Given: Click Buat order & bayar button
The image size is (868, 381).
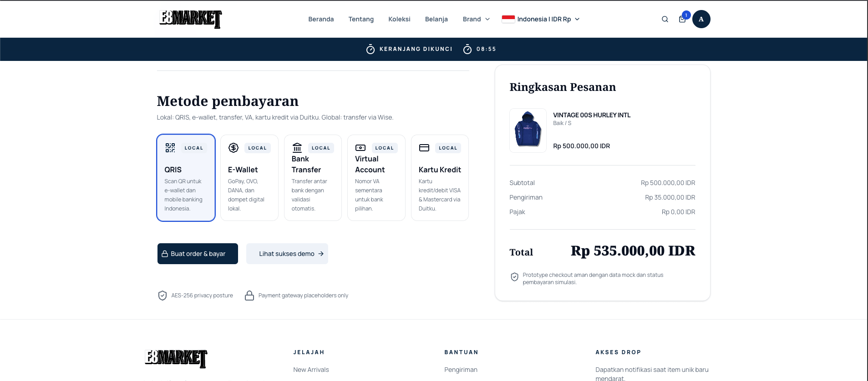Looking at the screenshot, I should pos(198,254).
